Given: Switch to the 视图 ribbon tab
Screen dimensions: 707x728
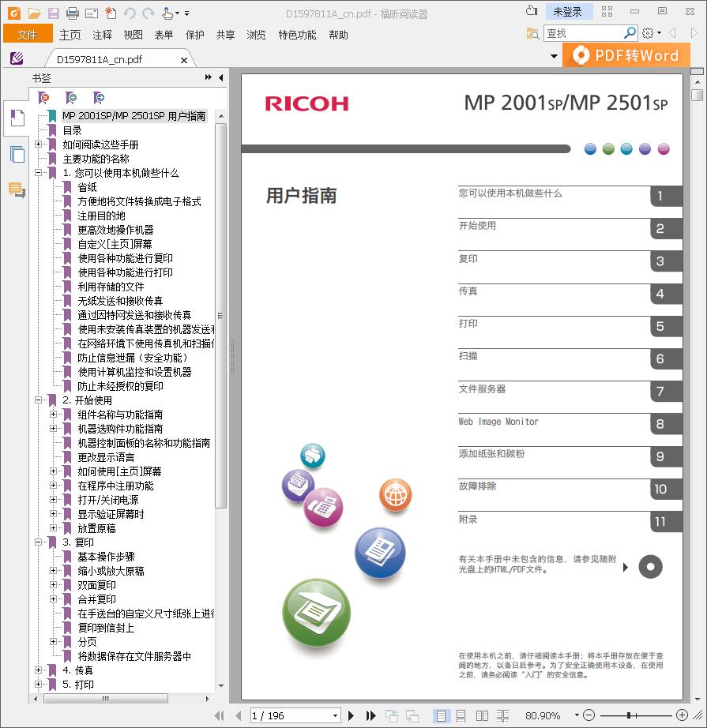Looking at the screenshot, I should [134, 35].
